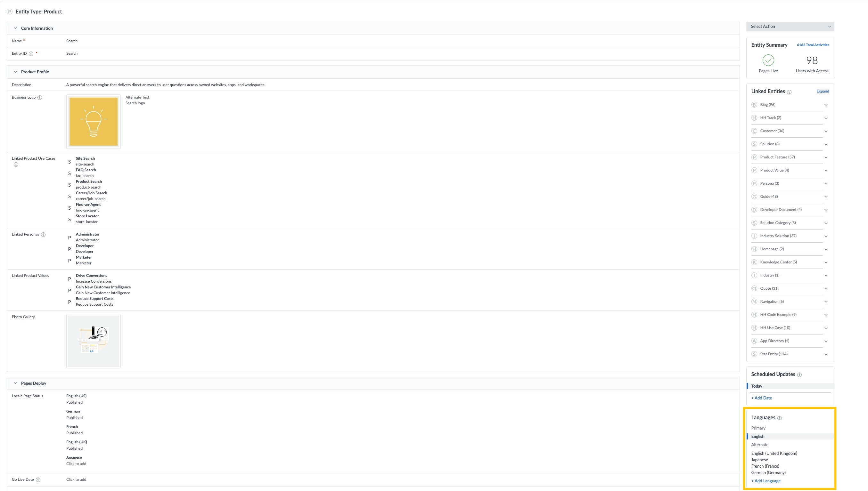
Task: Toggle the Core Information section collapse
Action: [x=14, y=28]
